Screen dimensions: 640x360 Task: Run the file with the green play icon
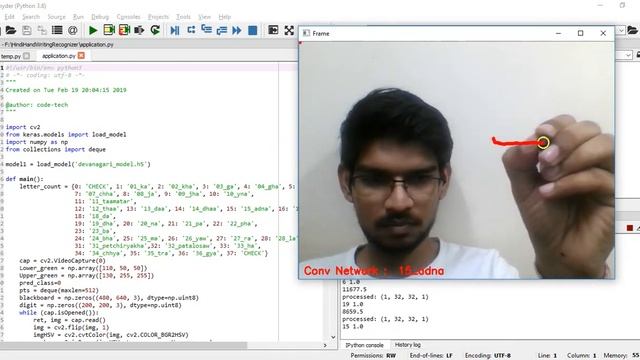tap(93, 30)
